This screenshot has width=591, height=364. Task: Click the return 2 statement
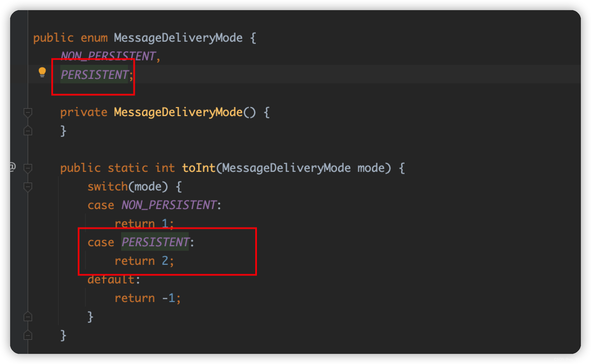click(144, 261)
